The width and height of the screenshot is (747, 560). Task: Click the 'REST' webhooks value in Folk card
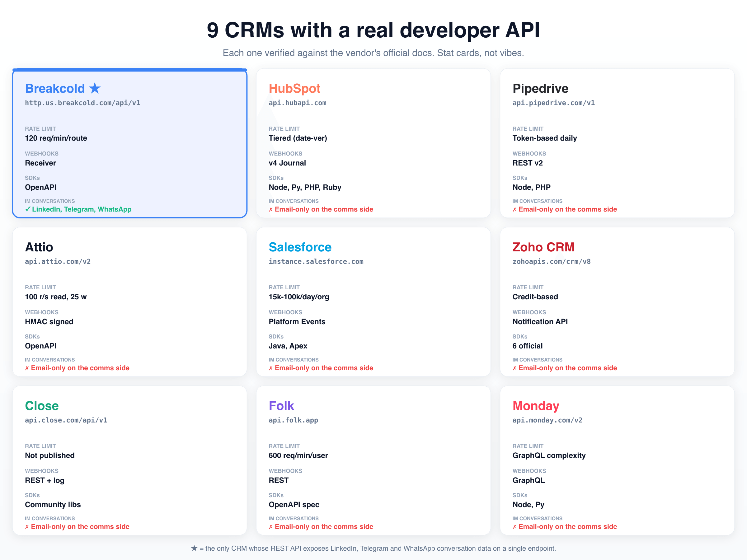coord(279,480)
